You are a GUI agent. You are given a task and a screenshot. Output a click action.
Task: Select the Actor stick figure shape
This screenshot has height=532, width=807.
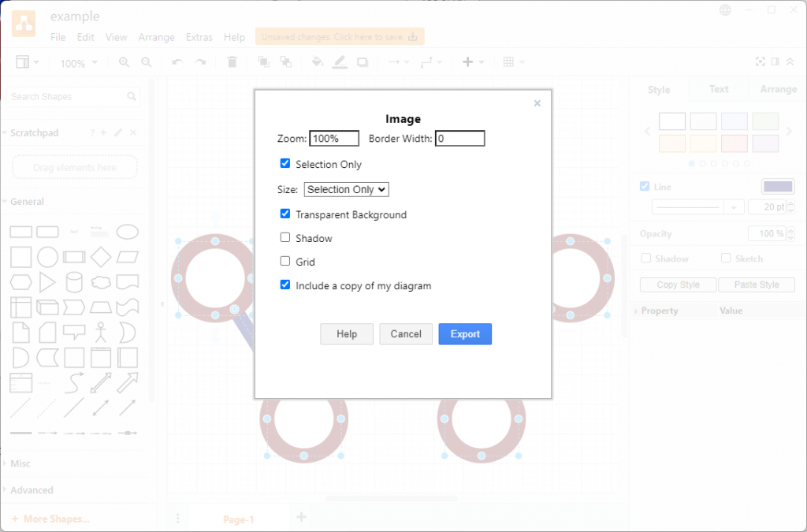coord(101,333)
